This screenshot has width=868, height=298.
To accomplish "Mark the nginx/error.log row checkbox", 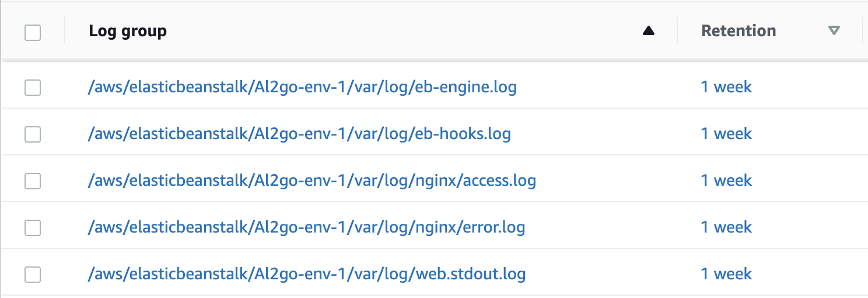I will tap(33, 228).
